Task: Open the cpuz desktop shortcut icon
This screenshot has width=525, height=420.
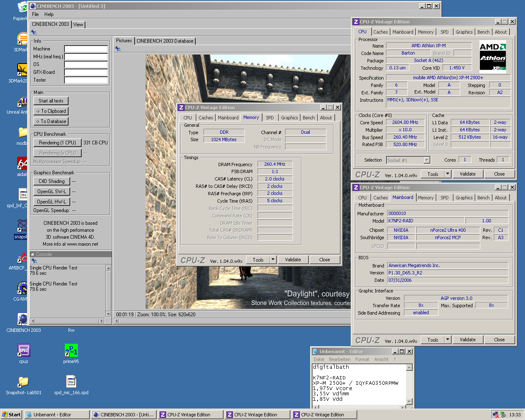Action: coord(23,351)
